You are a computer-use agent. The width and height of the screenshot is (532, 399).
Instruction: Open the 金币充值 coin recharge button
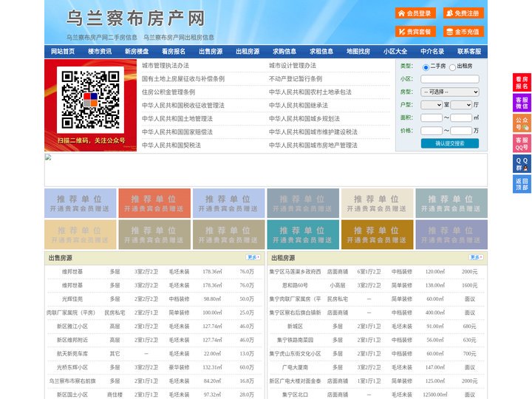click(463, 32)
